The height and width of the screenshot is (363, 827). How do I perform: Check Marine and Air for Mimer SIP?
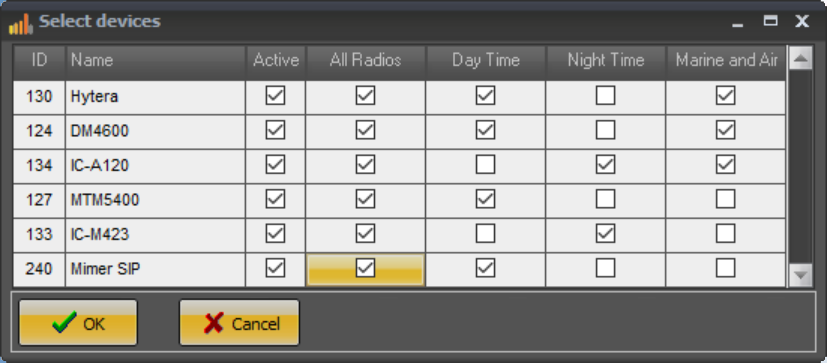tap(726, 269)
